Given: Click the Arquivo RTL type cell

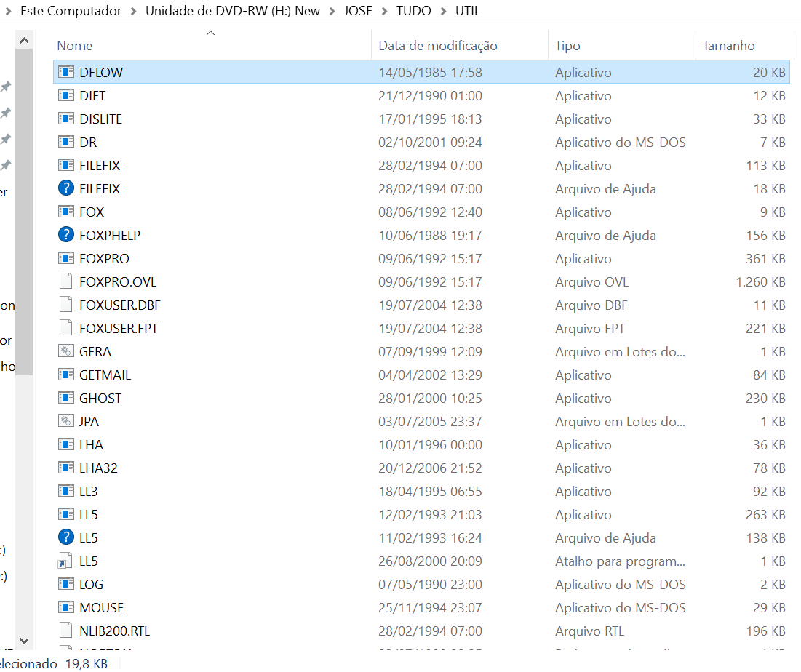Looking at the screenshot, I should [x=590, y=631].
